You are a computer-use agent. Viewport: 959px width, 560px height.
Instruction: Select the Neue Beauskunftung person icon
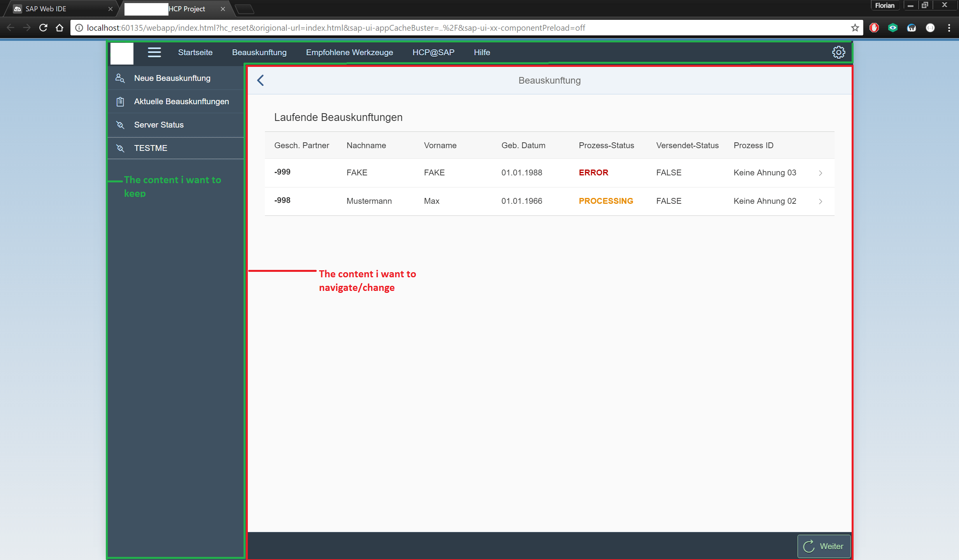pyautogui.click(x=120, y=78)
